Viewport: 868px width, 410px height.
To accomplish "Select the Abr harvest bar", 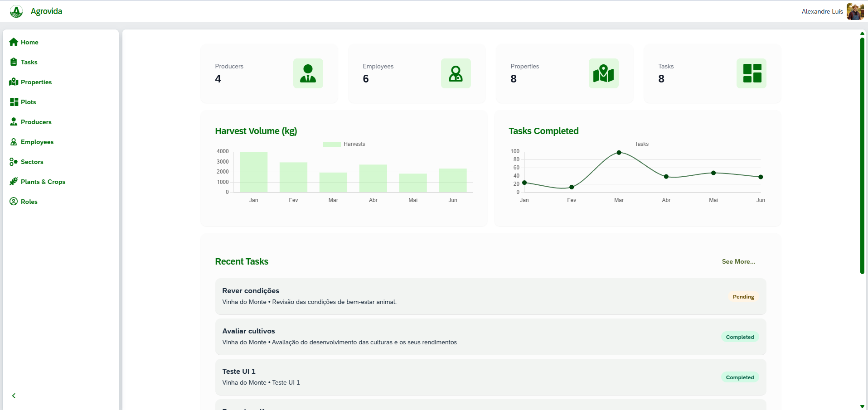I will click(373, 178).
